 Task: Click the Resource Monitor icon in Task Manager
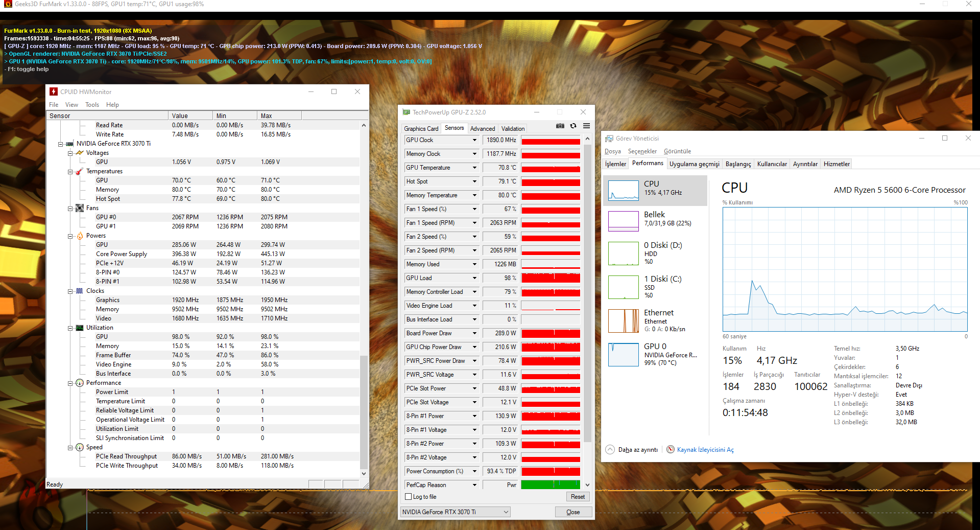671,449
